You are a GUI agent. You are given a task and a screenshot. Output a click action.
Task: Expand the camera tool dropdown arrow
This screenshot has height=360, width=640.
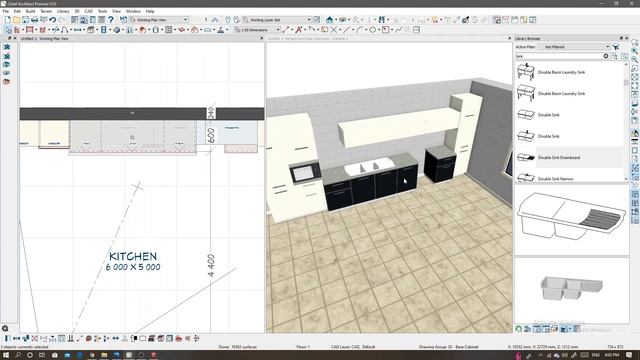[336, 20]
